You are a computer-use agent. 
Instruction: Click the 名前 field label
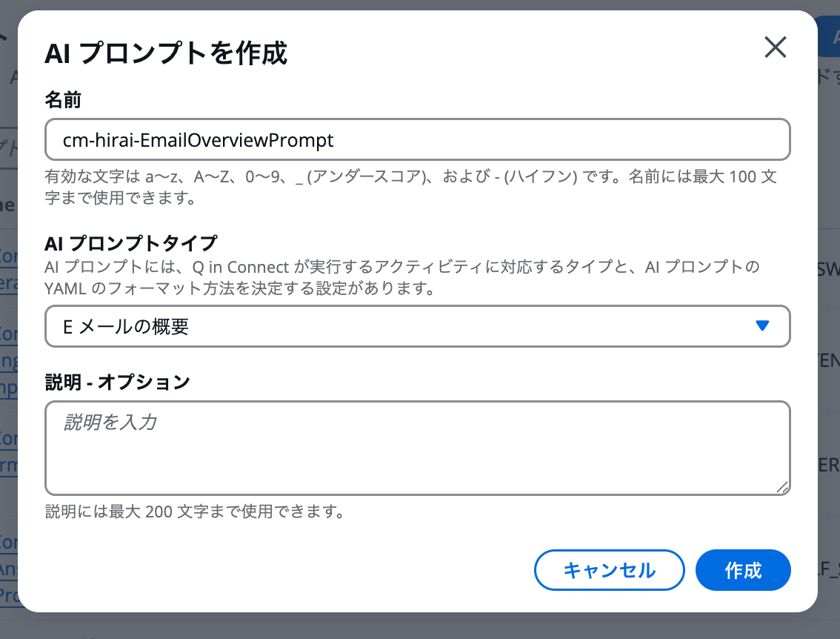pos(63,100)
